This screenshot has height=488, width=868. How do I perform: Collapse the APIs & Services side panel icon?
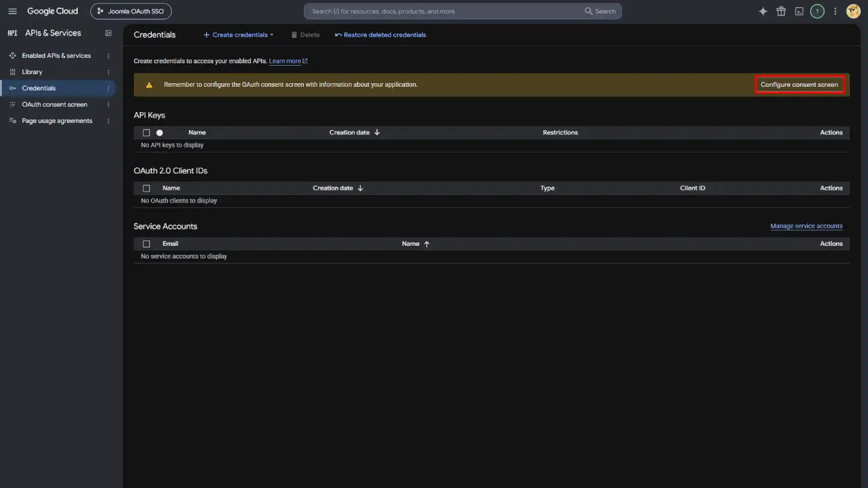click(x=108, y=33)
